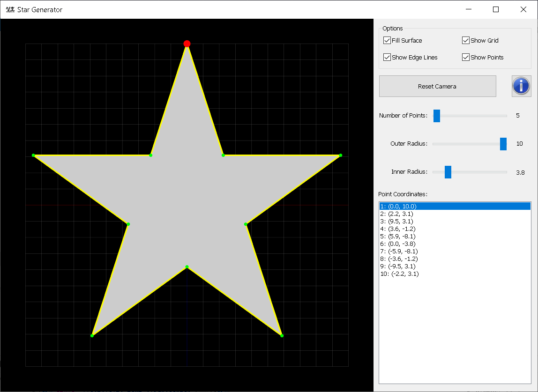Viewport: 538px width, 392px height.
Task: Click the Inner Radius slider handle
Action: click(x=448, y=172)
